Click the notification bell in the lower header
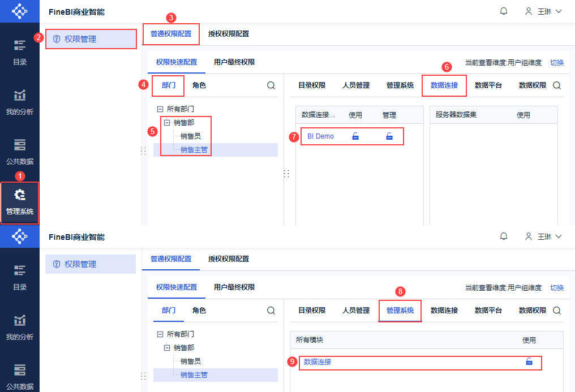This screenshot has height=392, width=575. click(x=504, y=236)
